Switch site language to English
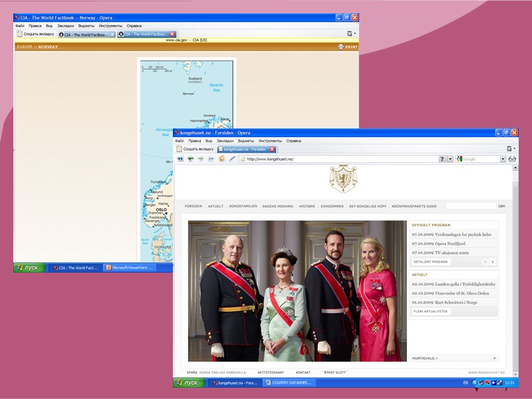Screen dimensions: 532x399 (218, 372)
